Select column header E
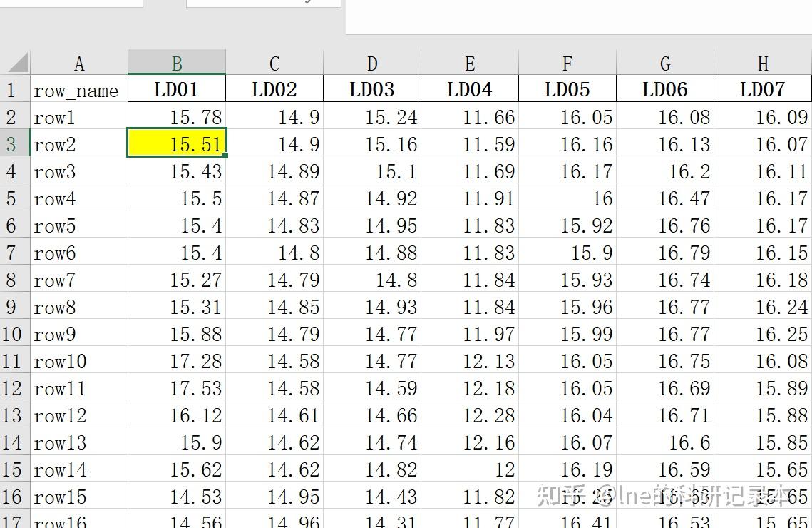The height and width of the screenshot is (528, 812). tap(469, 63)
